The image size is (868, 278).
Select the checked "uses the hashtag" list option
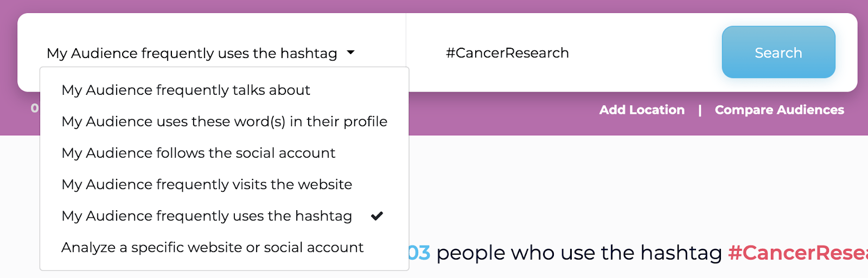(x=207, y=216)
